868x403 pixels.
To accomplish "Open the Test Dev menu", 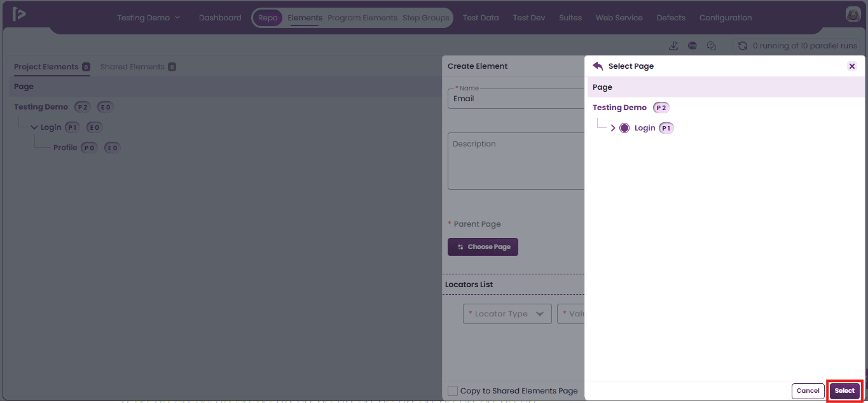I will click(x=529, y=18).
